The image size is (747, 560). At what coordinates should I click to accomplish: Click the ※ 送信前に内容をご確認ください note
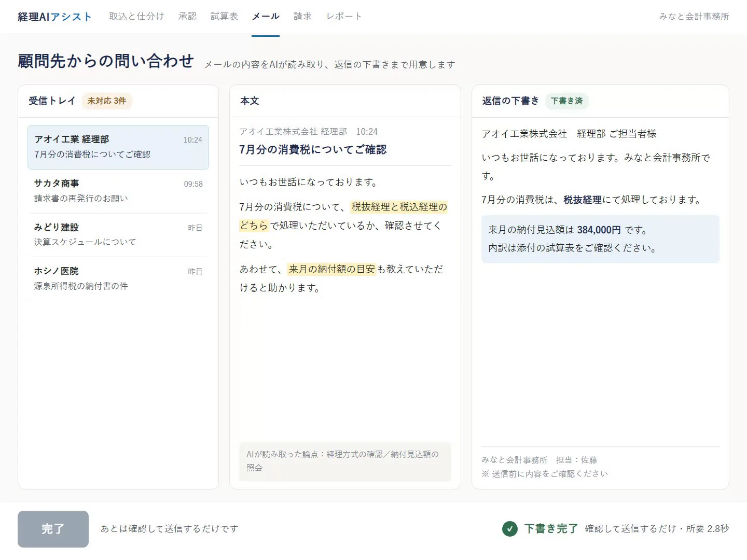click(545, 474)
